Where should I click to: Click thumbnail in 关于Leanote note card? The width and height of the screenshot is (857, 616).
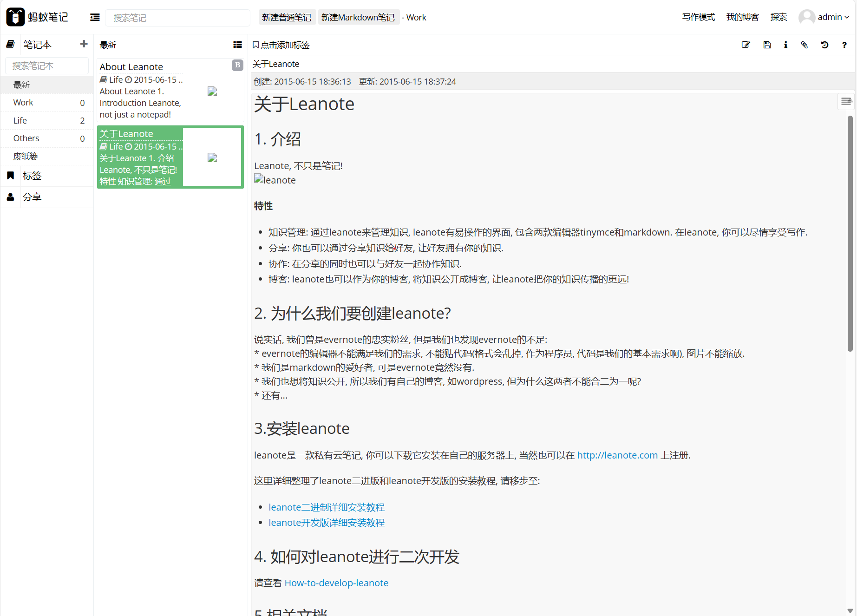point(212,157)
